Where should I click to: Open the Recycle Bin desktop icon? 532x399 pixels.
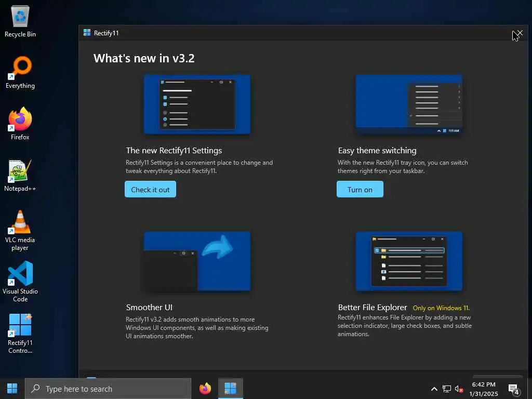20,21
